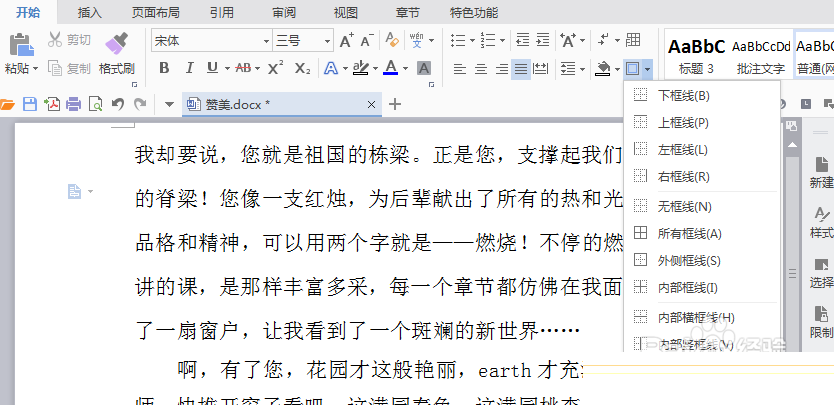This screenshot has height=405, width=834.
Task: Open the font color dropdown arrow
Action: [x=405, y=69]
